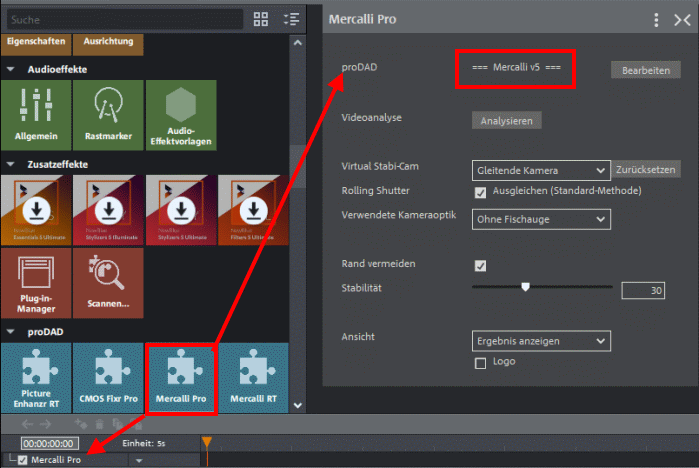This screenshot has height=468, width=699.
Task: Collapse the proDAD section
Action: point(11,332)
